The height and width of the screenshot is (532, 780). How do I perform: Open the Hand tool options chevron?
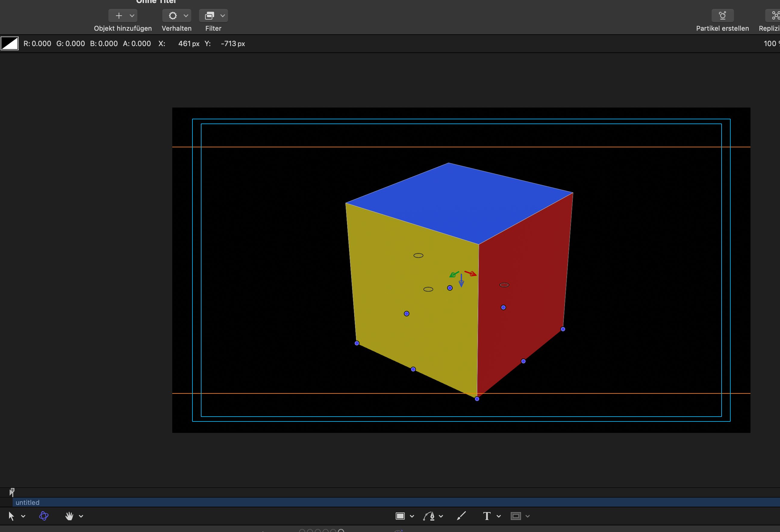[x=81, y=516]
